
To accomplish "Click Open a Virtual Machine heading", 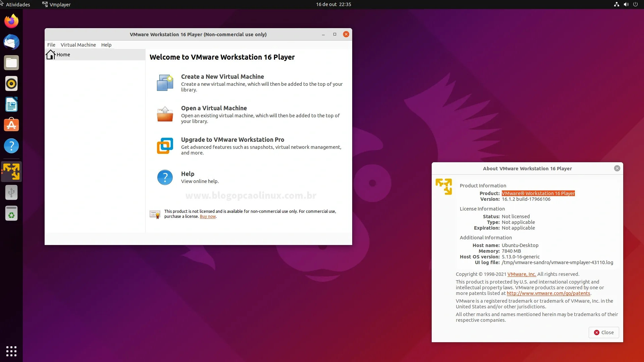I will point(214,108).
